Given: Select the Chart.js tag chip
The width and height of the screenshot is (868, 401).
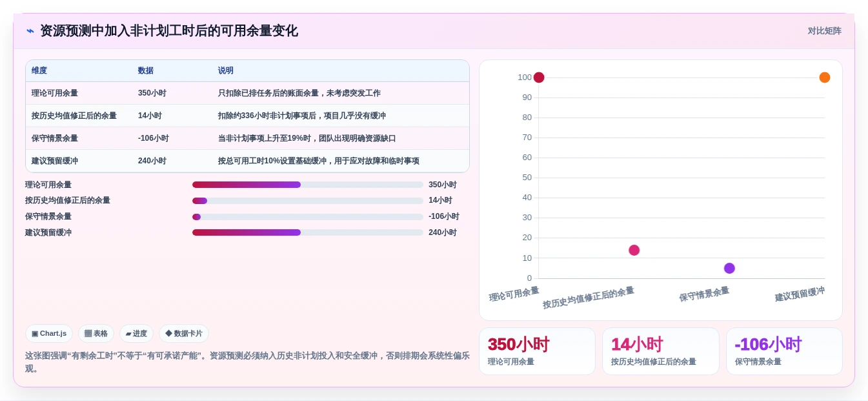Looking at the screenshot, I should point(49,334).
